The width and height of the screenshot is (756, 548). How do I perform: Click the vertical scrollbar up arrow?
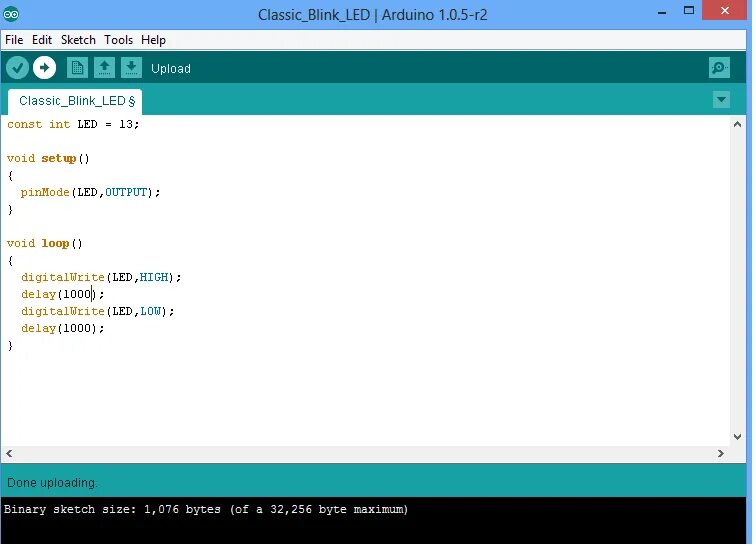point(737,124)
